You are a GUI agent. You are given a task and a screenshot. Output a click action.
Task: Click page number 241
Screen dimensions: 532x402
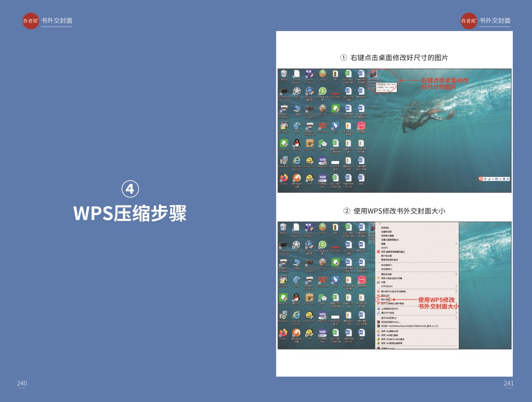pyautogui.click(x=508, y=383)
